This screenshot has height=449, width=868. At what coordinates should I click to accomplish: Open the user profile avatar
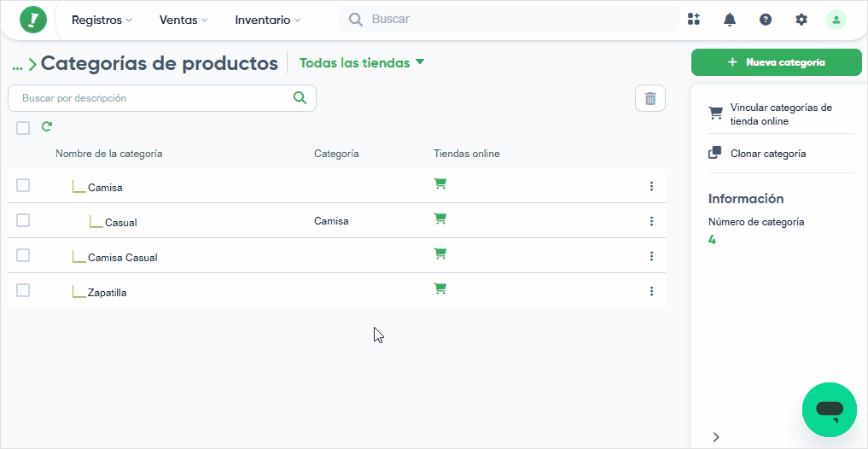click(x=836, y=20)
